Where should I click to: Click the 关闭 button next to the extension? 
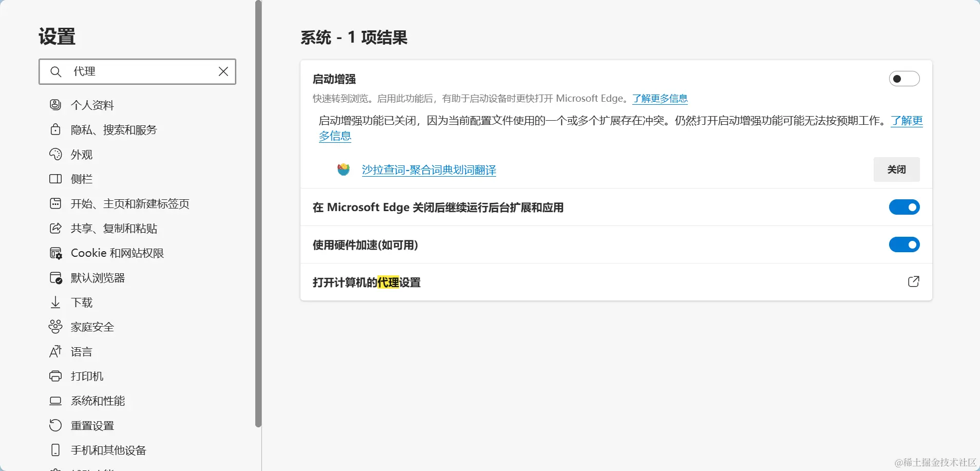(897, 169)
